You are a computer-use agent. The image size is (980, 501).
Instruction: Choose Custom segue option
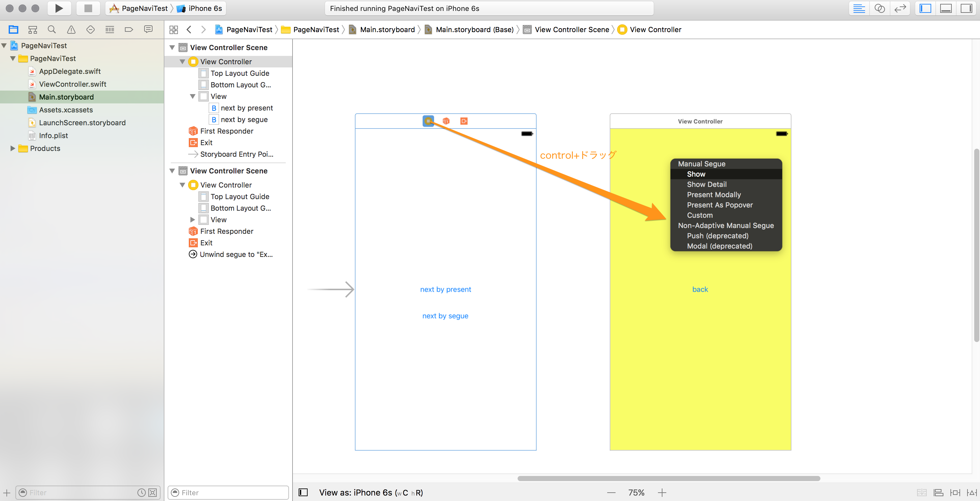(x=726, y=215)
